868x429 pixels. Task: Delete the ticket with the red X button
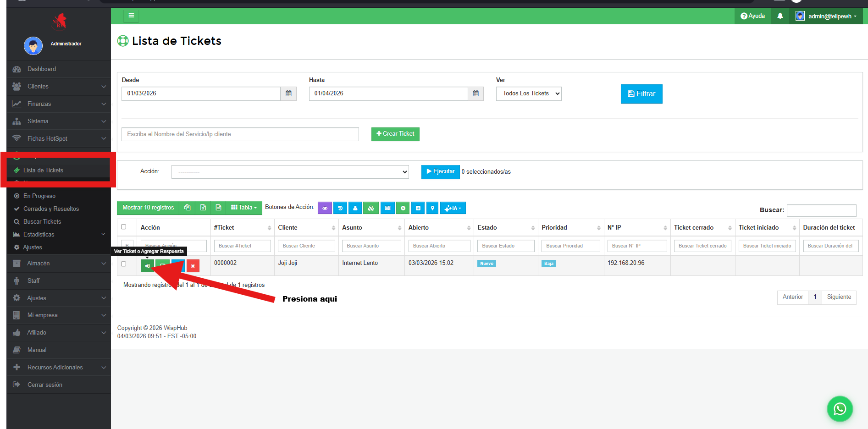[193, 266]
